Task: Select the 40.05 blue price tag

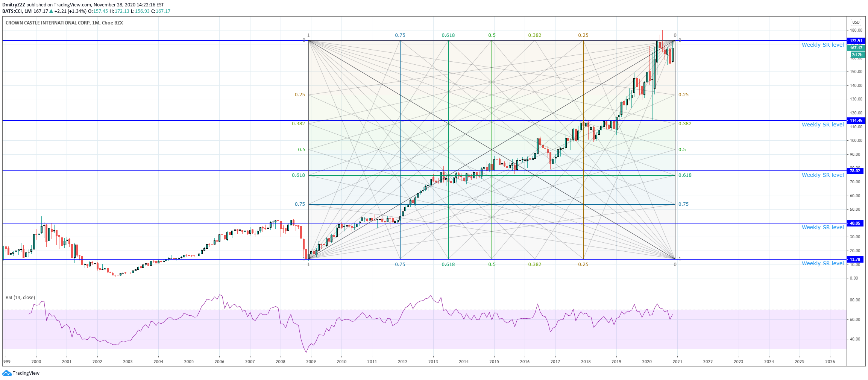Action: point(855,223)
